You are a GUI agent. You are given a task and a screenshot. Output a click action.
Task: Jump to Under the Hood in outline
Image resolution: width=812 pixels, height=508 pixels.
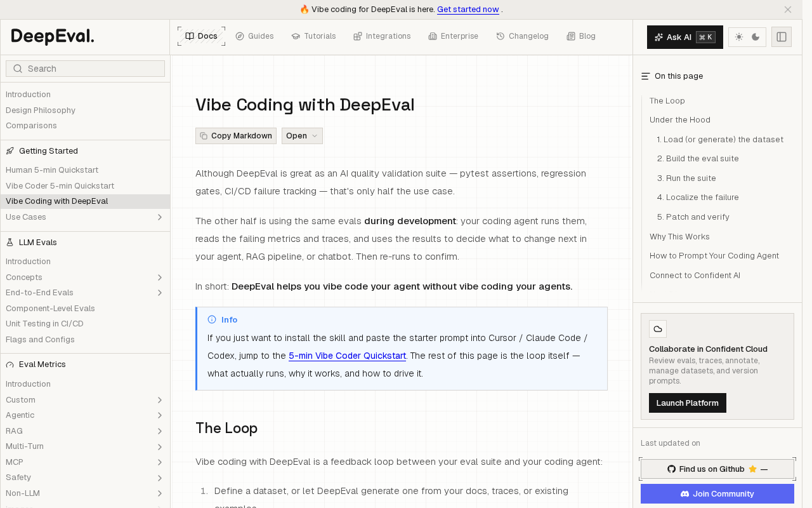[680, 120]
